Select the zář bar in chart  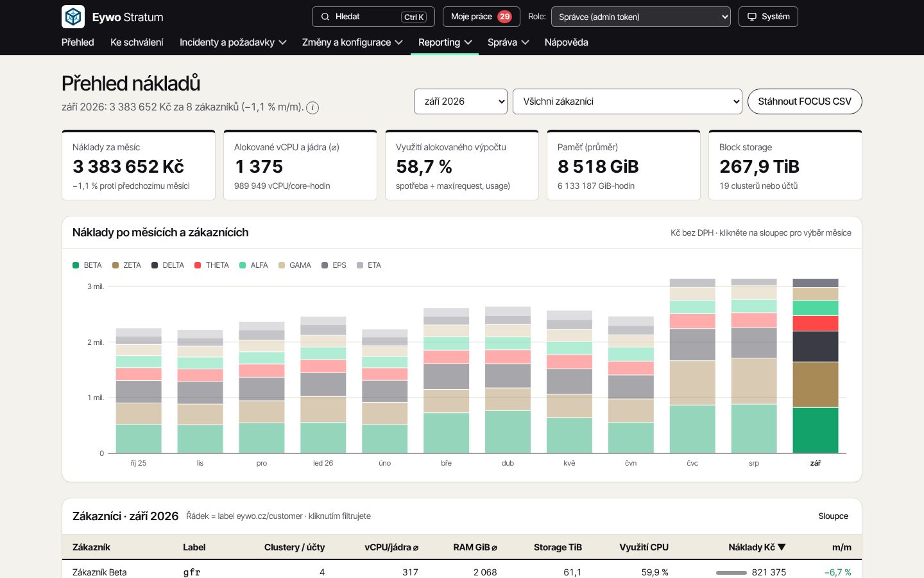pyautogui.click(x=816, y=366)
